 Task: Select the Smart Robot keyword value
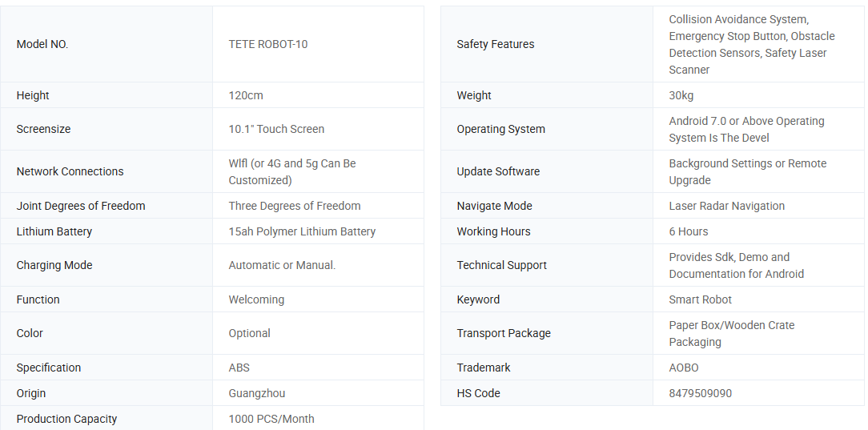[x=701, y=299]
